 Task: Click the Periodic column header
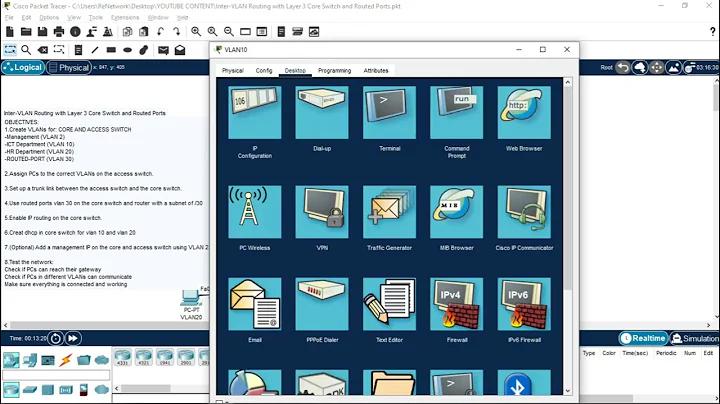coord(666,353)
